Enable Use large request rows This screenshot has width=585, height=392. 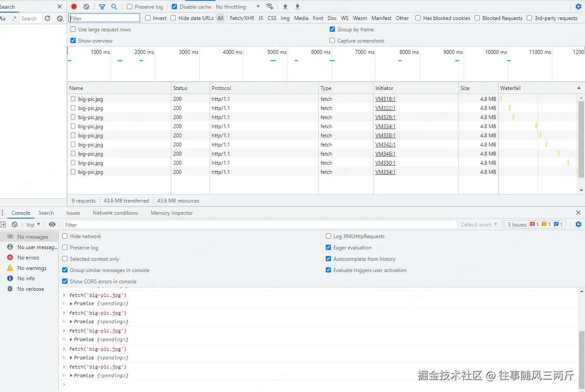[x=73, y=29]
